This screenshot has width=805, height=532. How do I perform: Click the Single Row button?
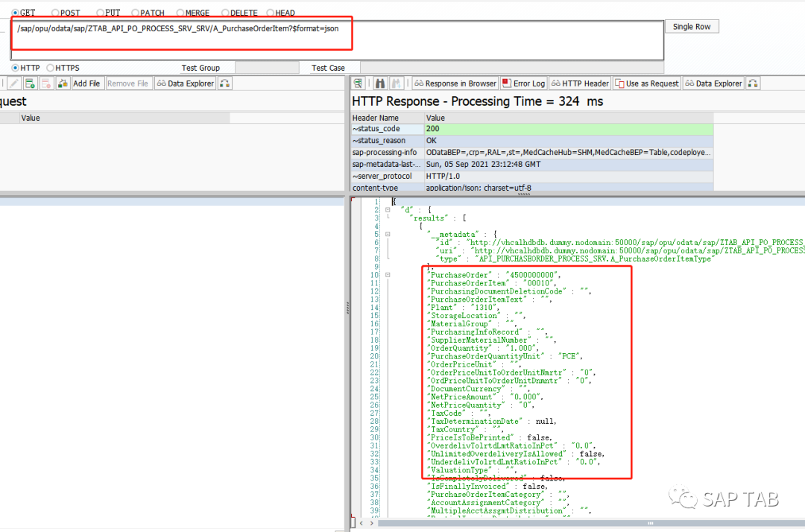[692, 27]
